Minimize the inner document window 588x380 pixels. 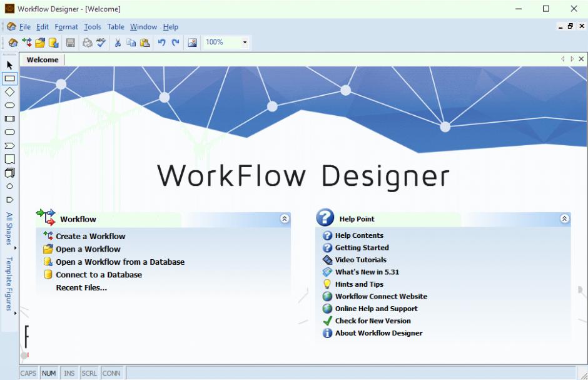pyautogui.click(x=560, y=26)
